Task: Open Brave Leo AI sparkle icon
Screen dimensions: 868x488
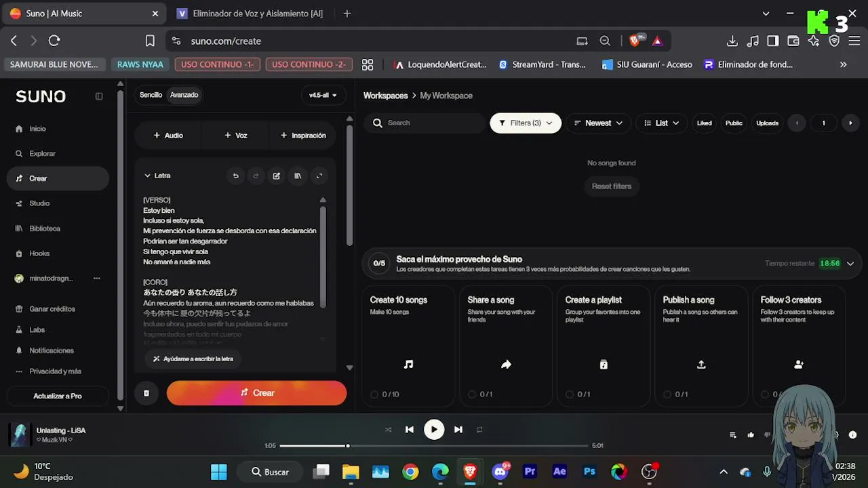Action: click(814, 41)
